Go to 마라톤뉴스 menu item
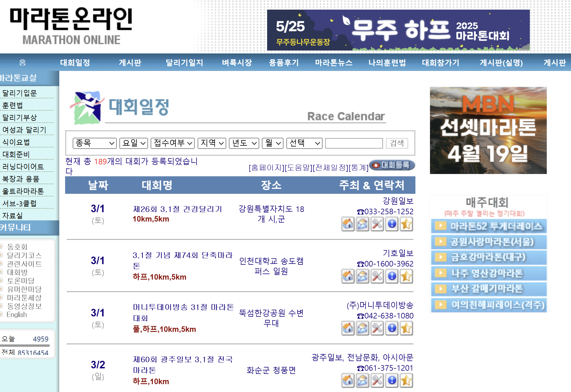Image resolution: width=571 pixels, height=392 pixels. coord(334,62)
